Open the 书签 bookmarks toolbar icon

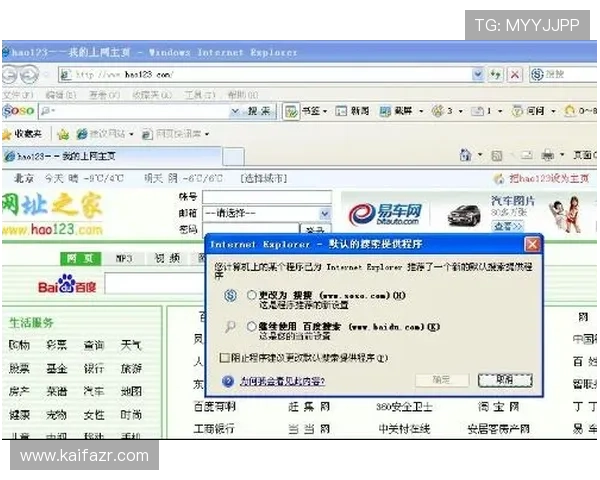(291, 111)
